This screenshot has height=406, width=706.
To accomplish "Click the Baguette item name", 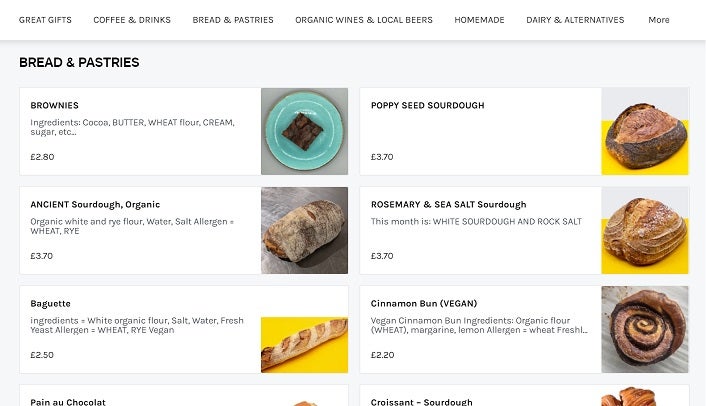I will pos(50,303).
